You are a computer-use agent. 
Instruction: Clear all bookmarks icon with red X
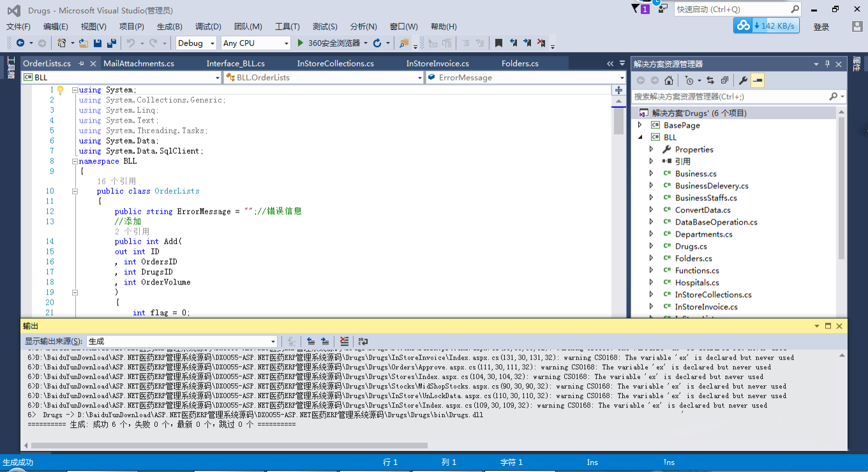click(541, 43)
